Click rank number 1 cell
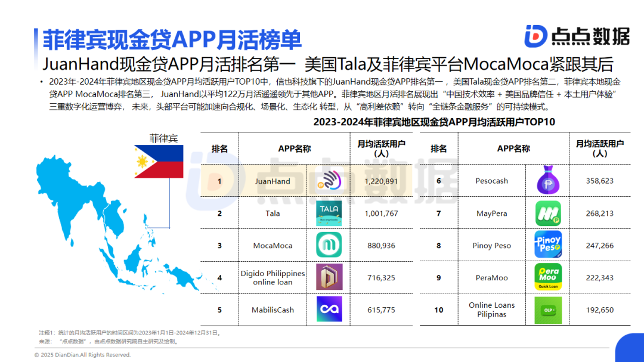 pos(219,181)
